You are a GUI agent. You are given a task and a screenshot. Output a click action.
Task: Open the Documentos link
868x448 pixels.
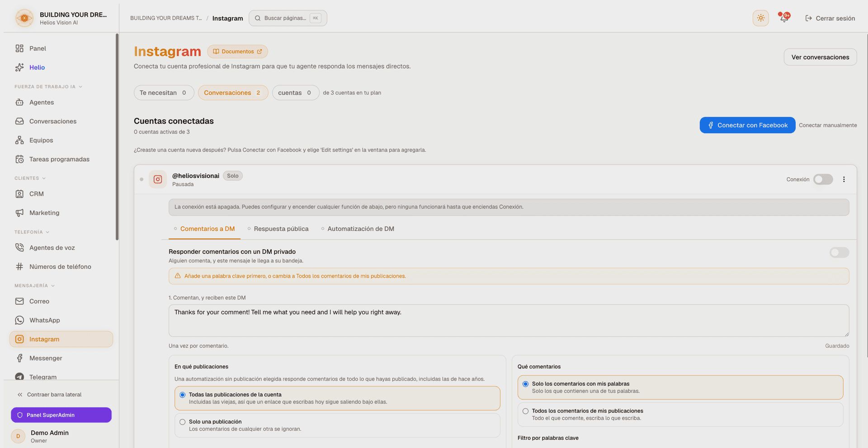[x=237, y=51]
